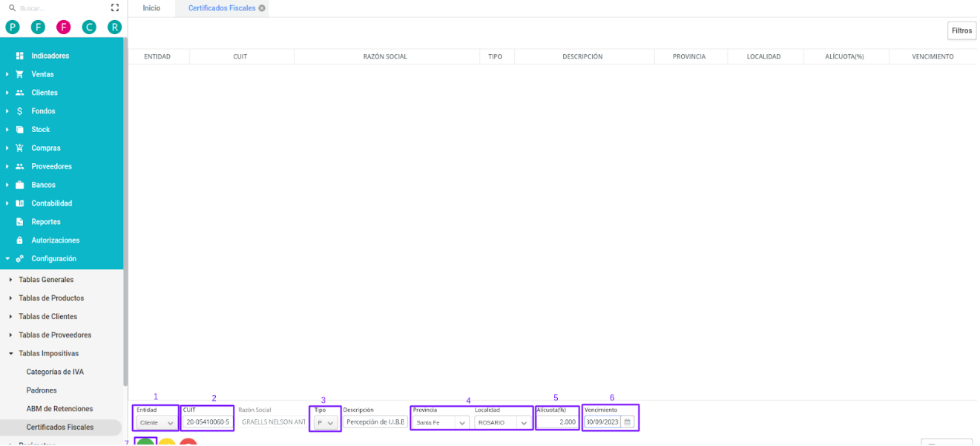Expand the Compras menu arrow
Image resolution: width=980 pixels, height=446 pixels.
pyautogui.click(x=7, y=148)
